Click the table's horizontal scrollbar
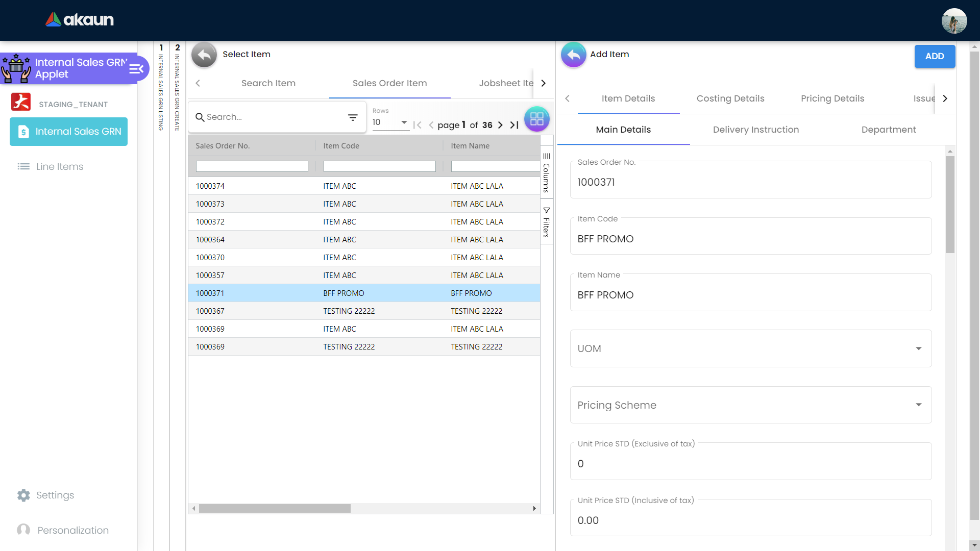The height and width of the screenshot is (551, 980). click(275, 509)
